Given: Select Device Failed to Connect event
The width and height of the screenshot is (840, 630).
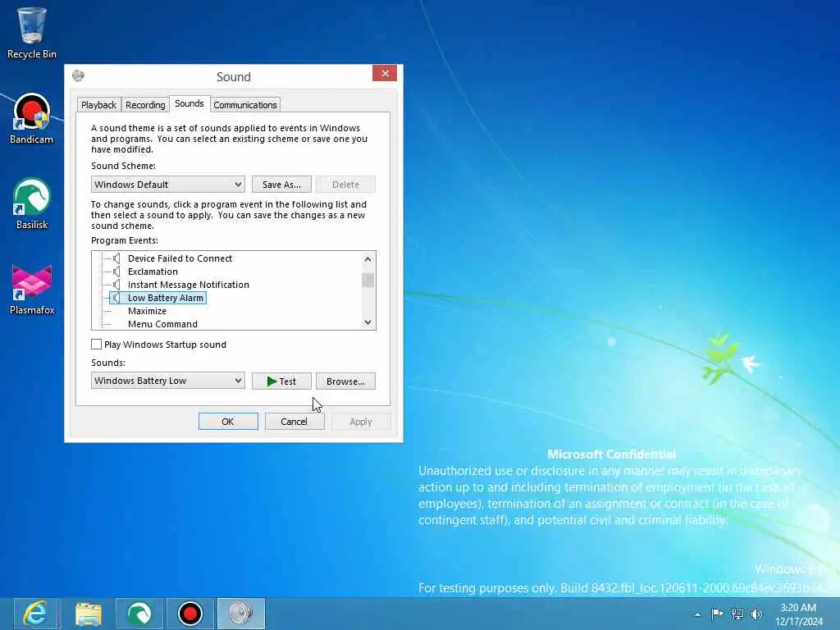Looking at the screenshot, I should [x=180, y=258].
